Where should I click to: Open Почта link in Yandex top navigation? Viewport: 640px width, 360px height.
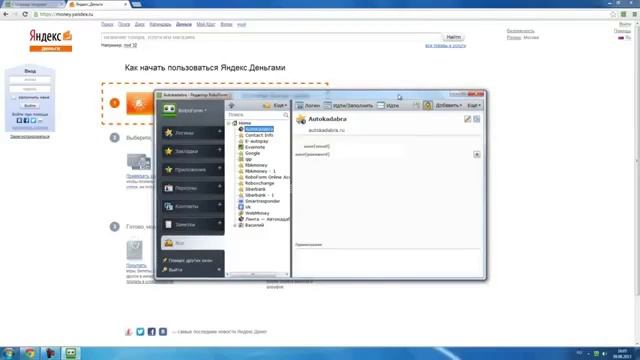pos(124,24)
